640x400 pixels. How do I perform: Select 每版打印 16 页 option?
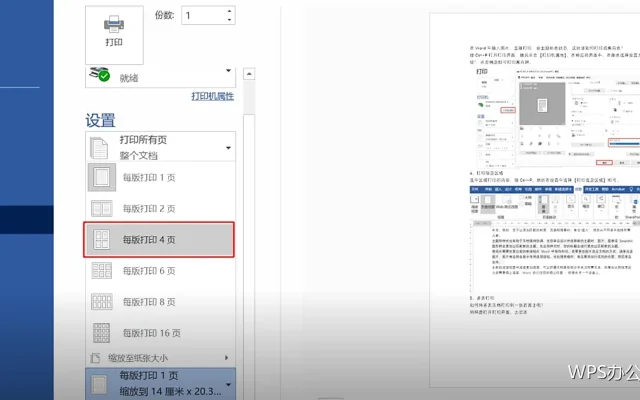(160, 333)
